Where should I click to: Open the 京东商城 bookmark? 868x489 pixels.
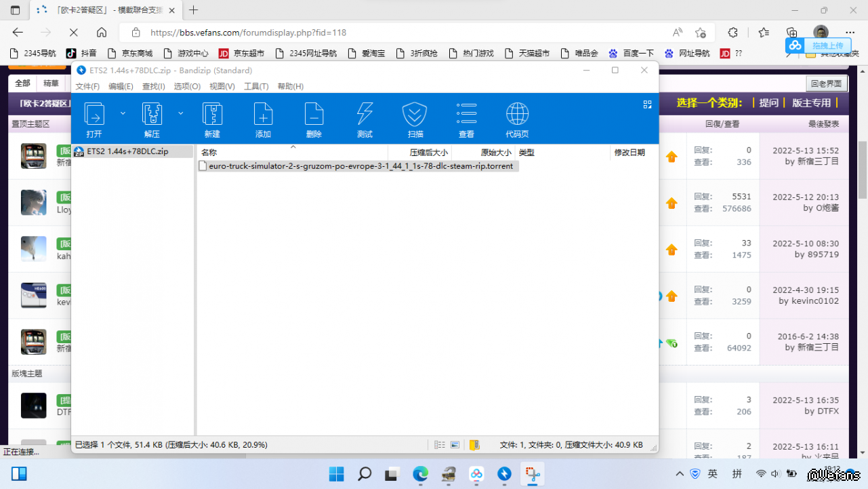(x=129, y=53)
